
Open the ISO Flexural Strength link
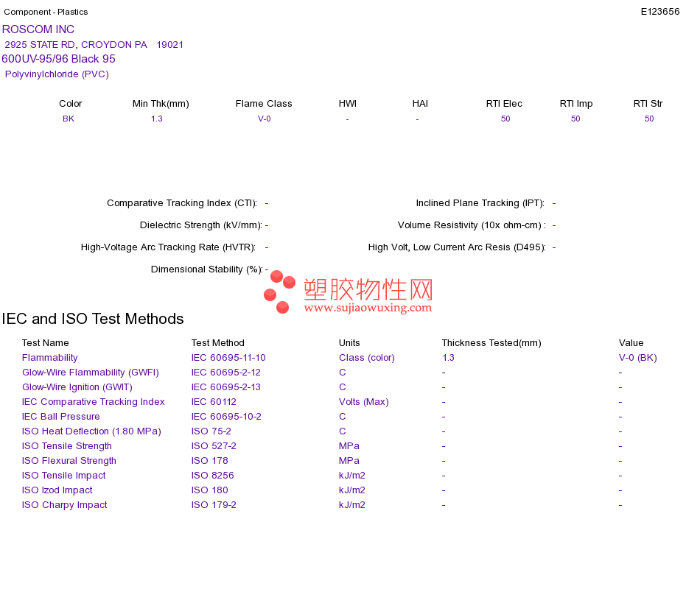(69, 460)
